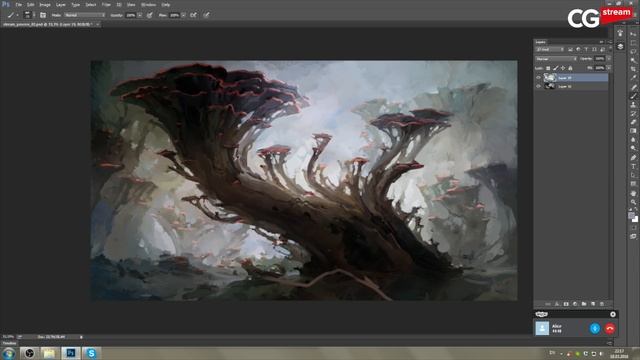
Task: End the Skype call with red button
Action: (x=610, y=328)
